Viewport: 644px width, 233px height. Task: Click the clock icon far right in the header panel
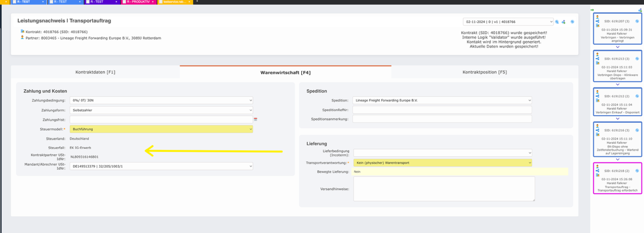tap(572, 22)
